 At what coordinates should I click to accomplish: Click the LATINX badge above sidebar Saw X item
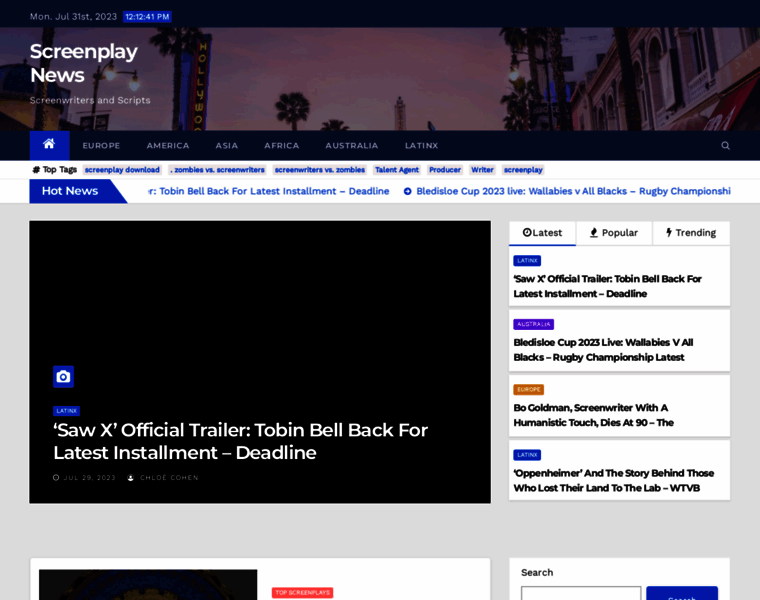pos(527,261)
